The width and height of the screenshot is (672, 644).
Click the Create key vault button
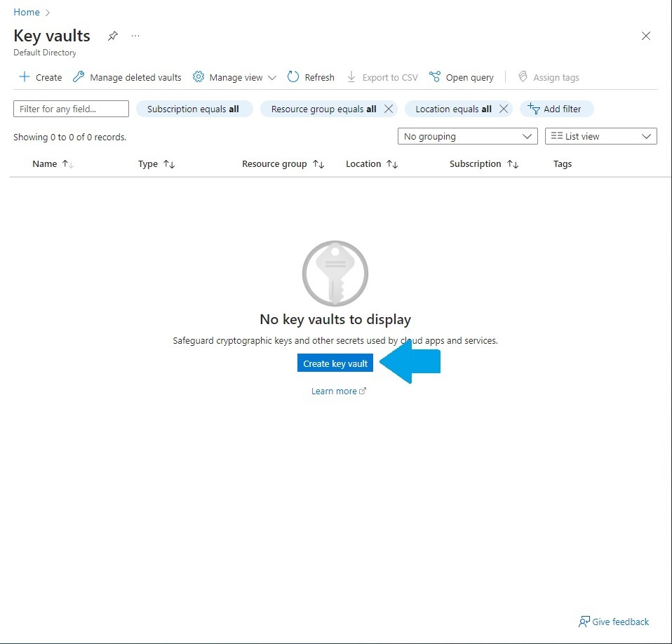[x=335, y=363]
